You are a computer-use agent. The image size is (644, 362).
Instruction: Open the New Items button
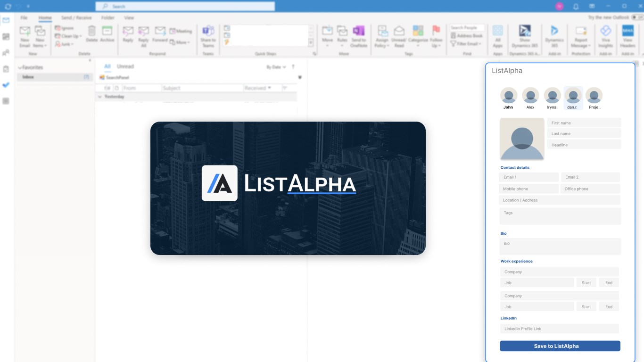[x=40, y=37]
